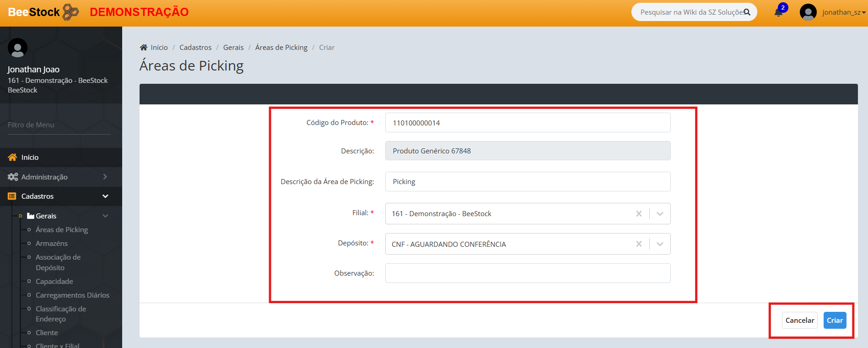Open the Depósito dropdown arrow
Screen dimensions: 868x348
coord(660,244)
